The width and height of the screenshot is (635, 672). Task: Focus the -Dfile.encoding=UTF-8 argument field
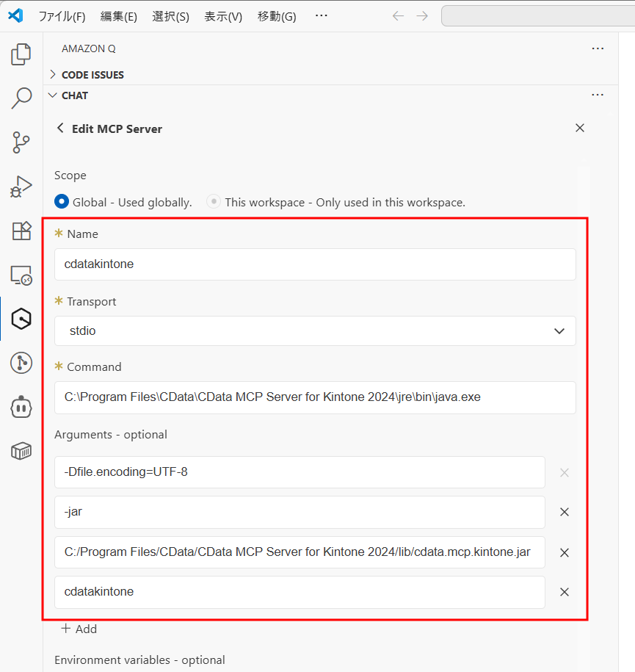(300, 472)
